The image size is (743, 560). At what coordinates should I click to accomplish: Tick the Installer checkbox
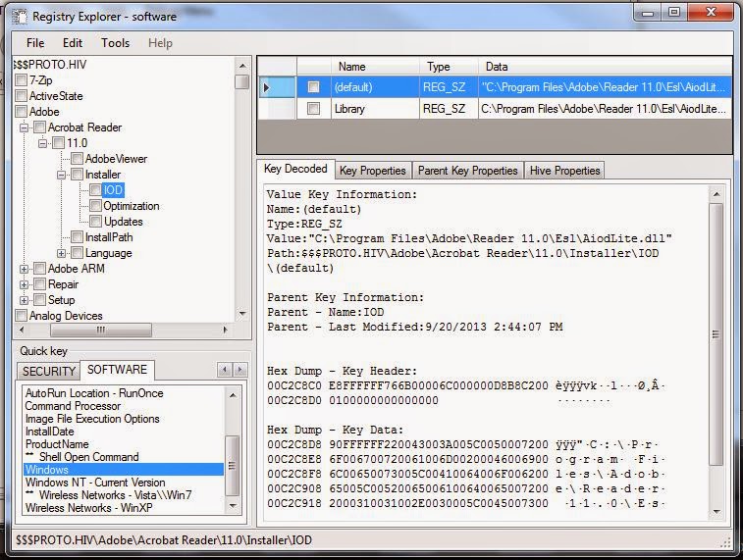77,175
